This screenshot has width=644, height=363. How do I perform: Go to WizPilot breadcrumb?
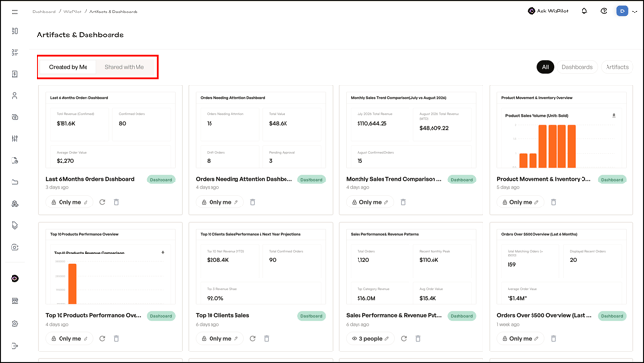72,12
